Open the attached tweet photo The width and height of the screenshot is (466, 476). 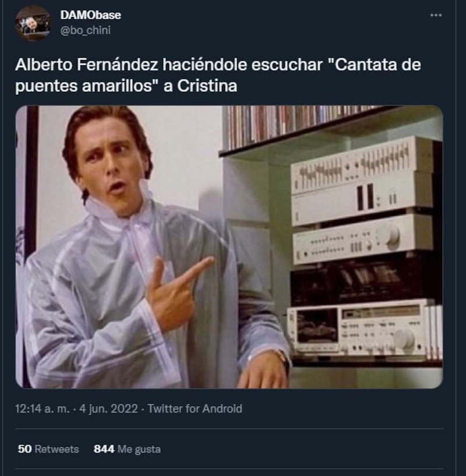[229, 247]
